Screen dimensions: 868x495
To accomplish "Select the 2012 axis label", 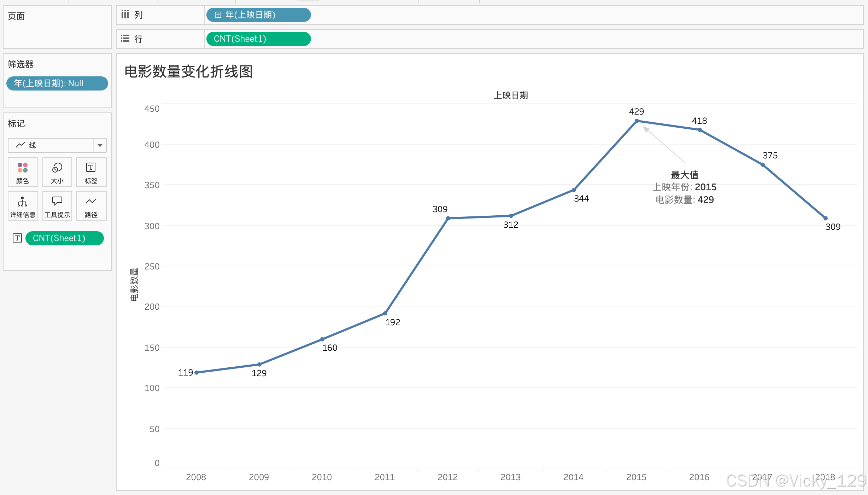I will click(x=447, y=477).
